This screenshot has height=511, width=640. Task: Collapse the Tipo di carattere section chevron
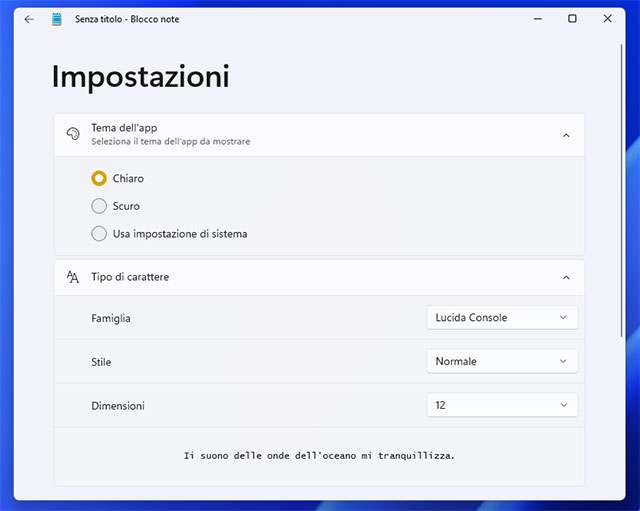[566, 277]
